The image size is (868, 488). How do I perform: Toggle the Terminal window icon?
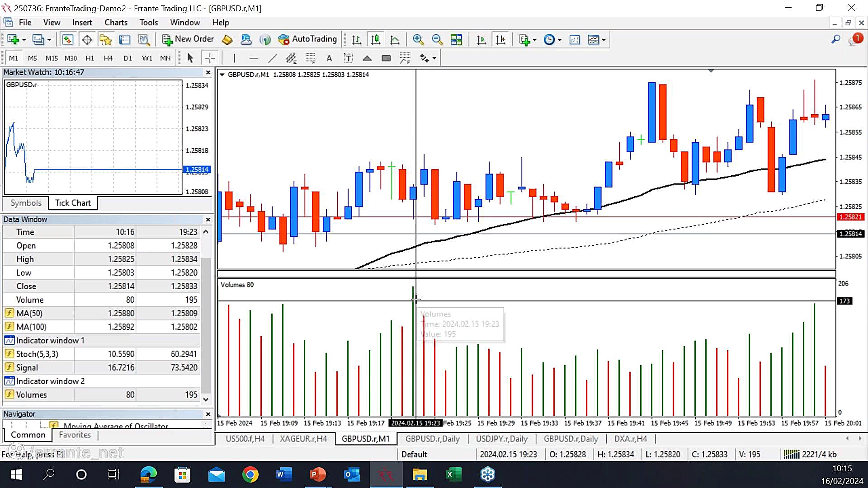pos(125,40)
